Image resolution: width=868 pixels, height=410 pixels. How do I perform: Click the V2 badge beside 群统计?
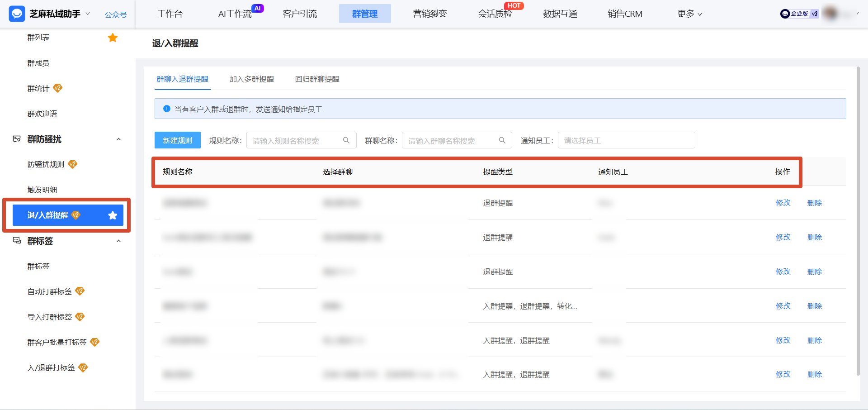tap(58, 88)
